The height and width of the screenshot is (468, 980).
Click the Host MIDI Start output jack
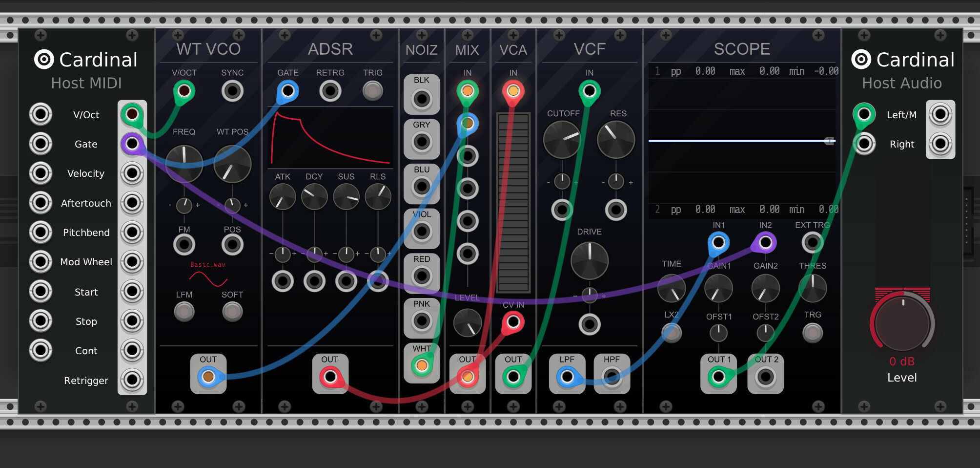pyautogui.click(x=132, y=292)
